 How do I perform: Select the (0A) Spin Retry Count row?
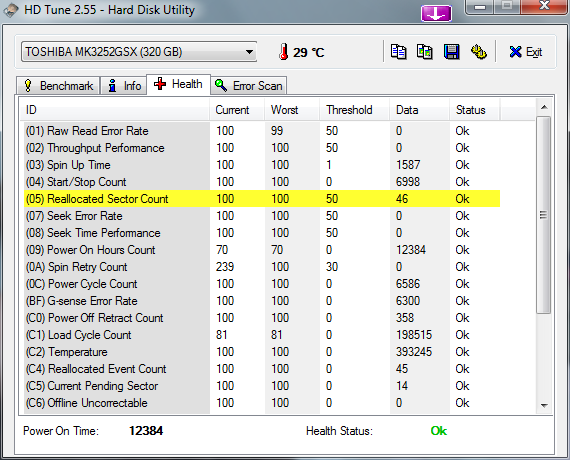point(262,267)
